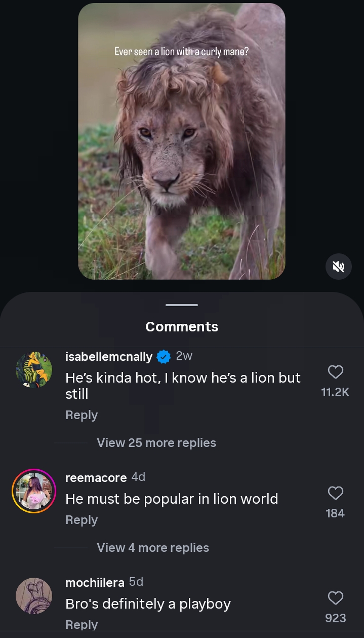This screenshot has width=364, height=638.
Task: Expand View 4 more replies
Action: [153, 548]
